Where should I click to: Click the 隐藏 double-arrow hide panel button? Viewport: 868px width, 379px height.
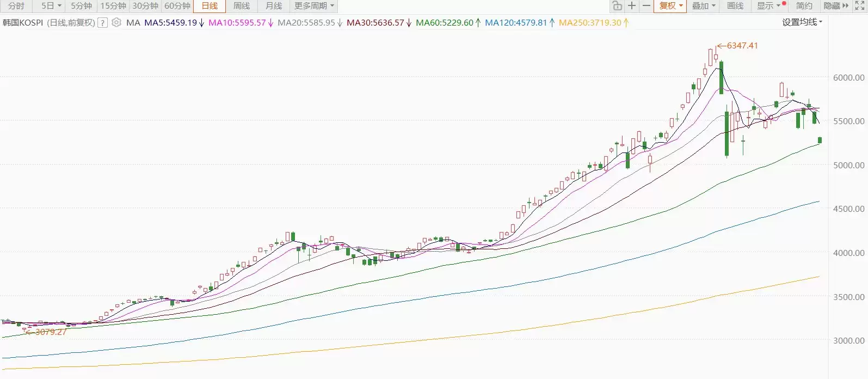click(836, 6)
